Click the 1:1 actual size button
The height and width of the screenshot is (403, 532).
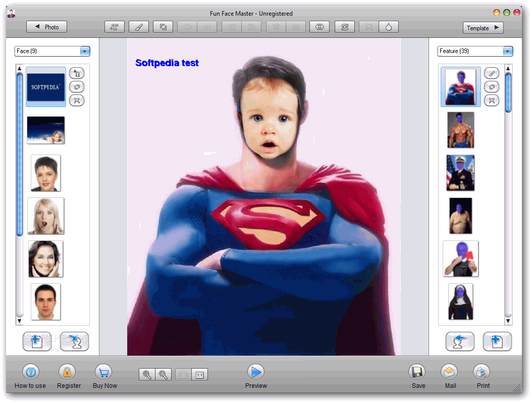pos(199,375)
